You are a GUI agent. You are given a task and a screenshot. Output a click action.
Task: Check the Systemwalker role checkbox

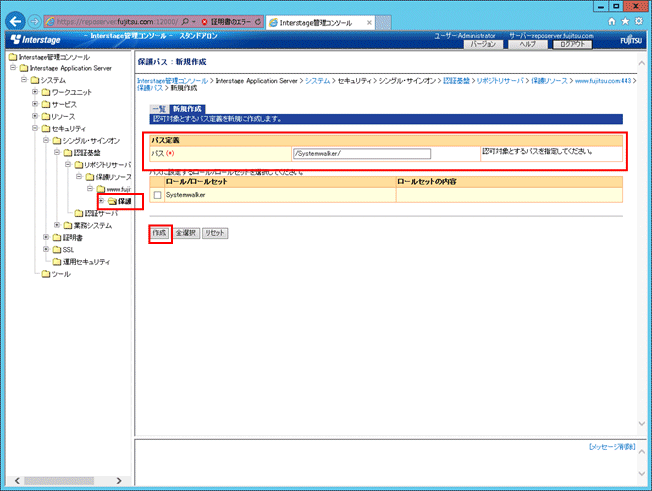157,195
